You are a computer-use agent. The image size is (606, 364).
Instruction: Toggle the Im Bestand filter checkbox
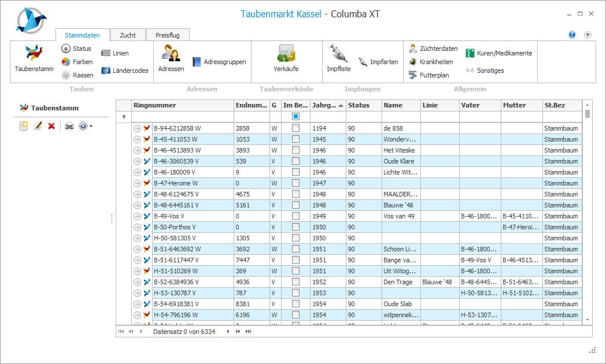[x=295, y=117]
